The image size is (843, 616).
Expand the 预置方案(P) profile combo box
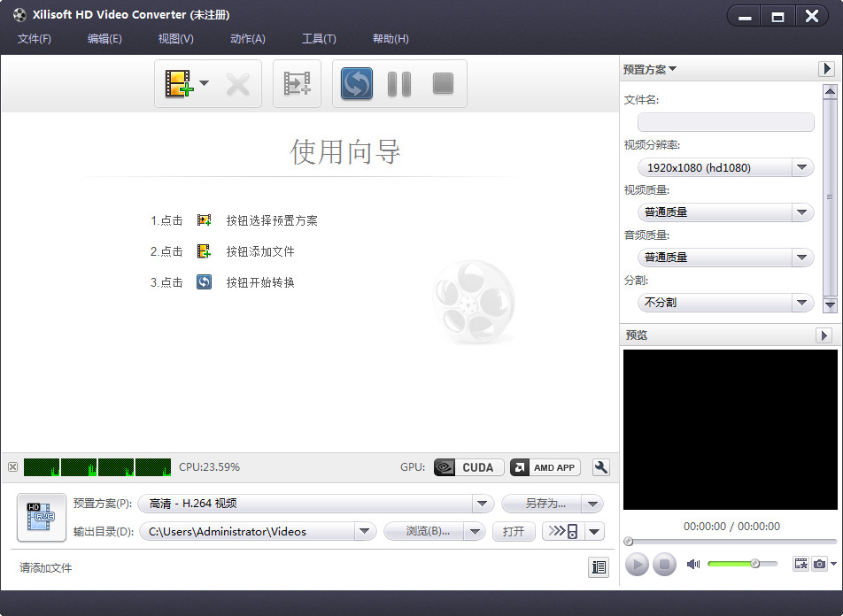tap(482, 504)
